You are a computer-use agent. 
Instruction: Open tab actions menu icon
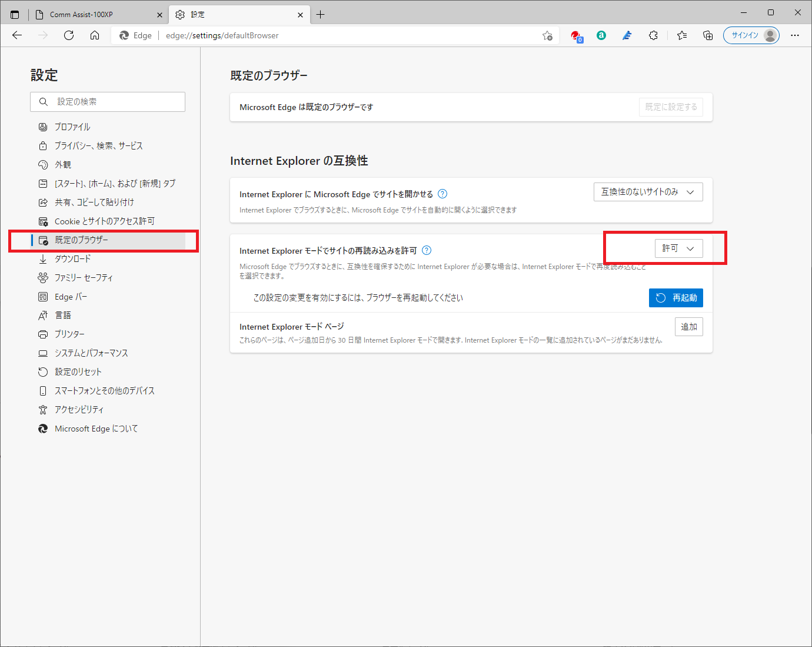[15, 14]
